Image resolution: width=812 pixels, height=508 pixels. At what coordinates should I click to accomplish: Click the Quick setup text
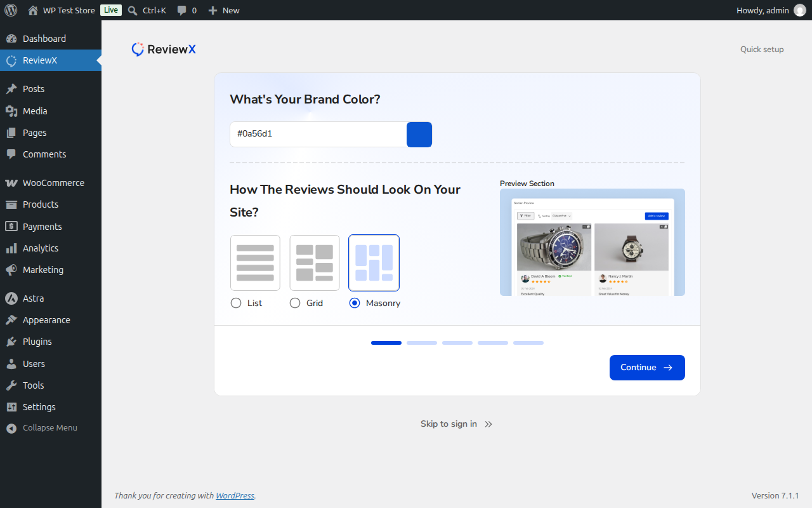[762, 50]
